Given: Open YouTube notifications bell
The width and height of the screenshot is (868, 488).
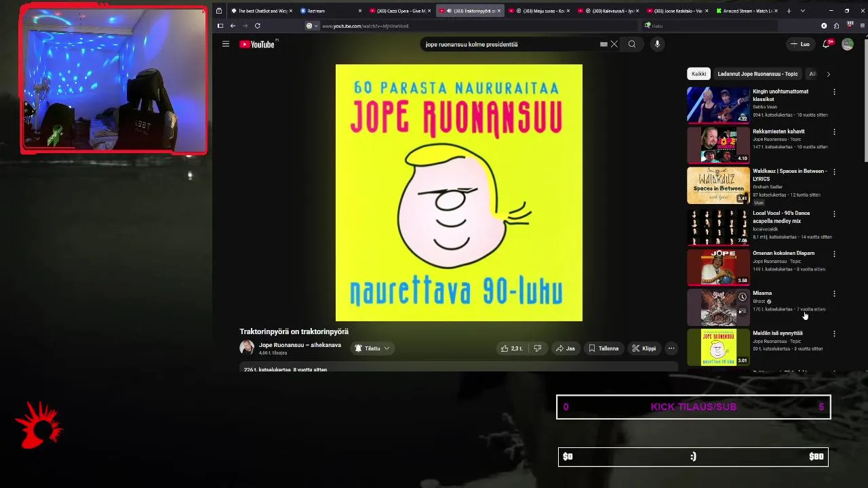Looking at the screenshot, I should tap(826, 44).
